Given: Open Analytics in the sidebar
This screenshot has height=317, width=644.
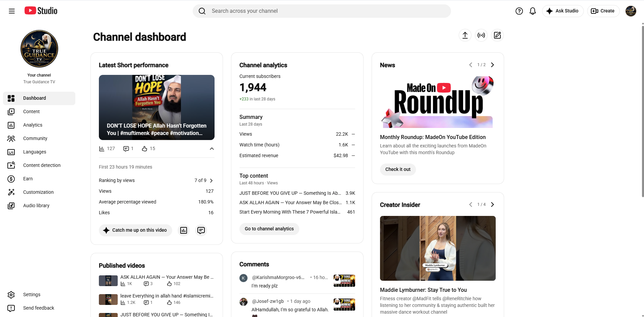Looking at the screenshot, I should click(39, 125).
